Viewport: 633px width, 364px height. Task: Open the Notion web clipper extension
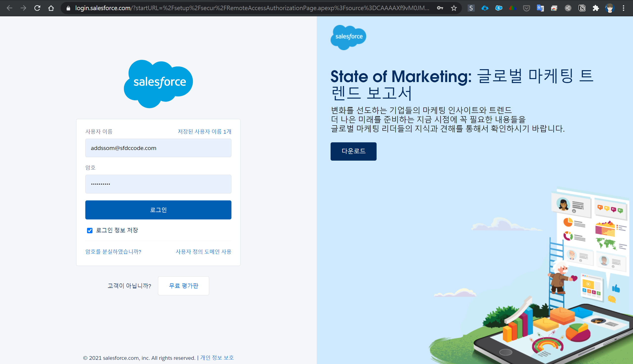coord(582,8)
